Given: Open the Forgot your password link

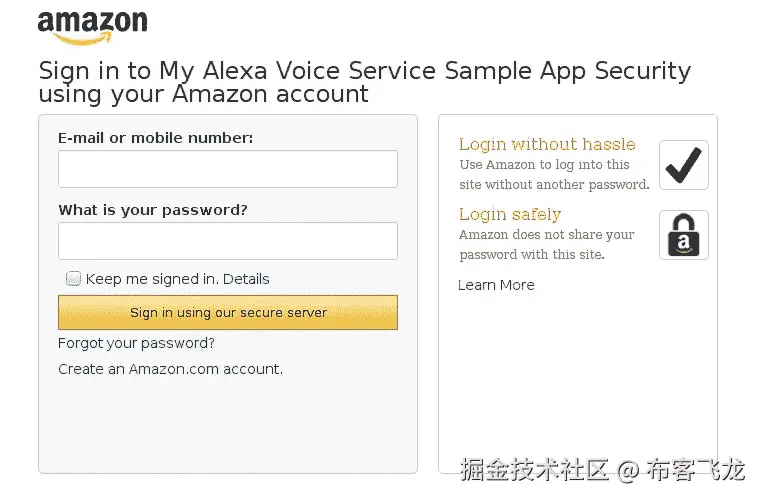Looking at the screenshot, I should tap(136, 343).
